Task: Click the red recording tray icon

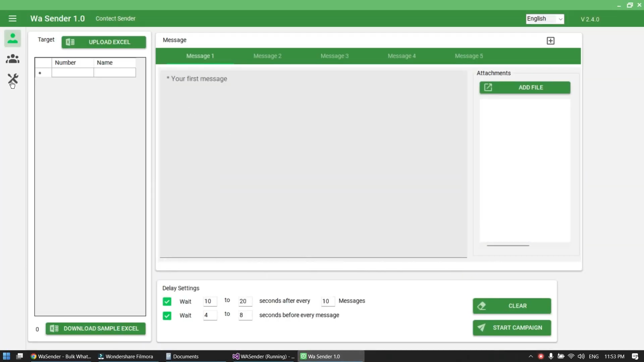Action: point(541,356)
